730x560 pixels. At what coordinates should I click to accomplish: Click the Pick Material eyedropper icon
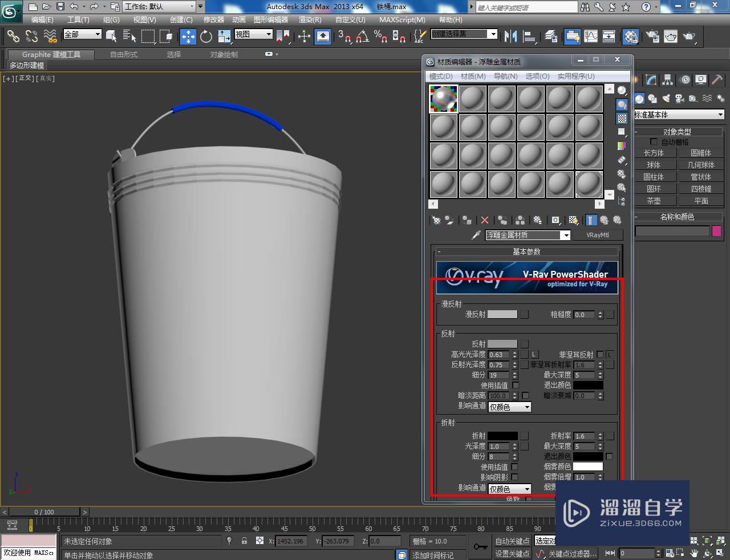[x=476, y=235]
